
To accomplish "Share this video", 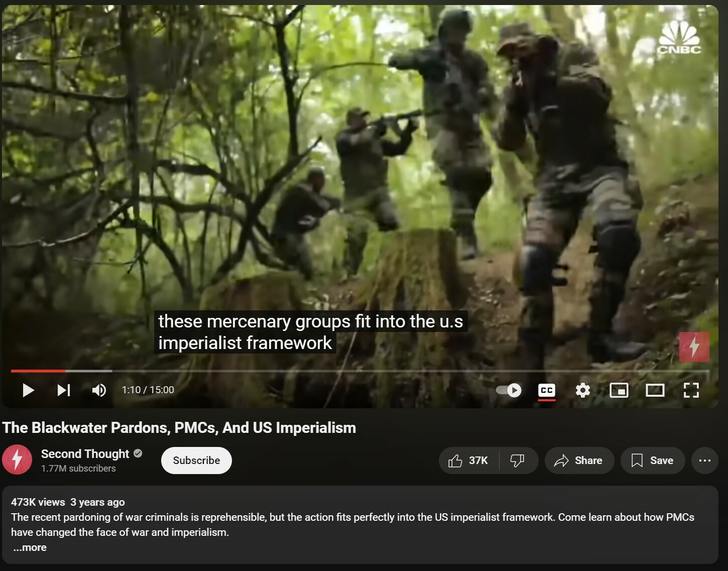I will 579,461.
